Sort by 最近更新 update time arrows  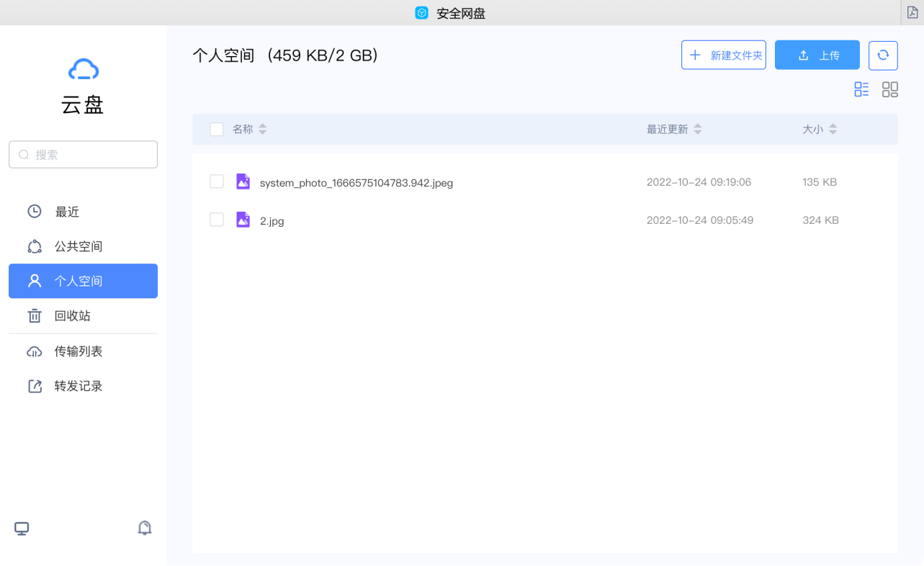pyautogui.click(x=697, y=129)
